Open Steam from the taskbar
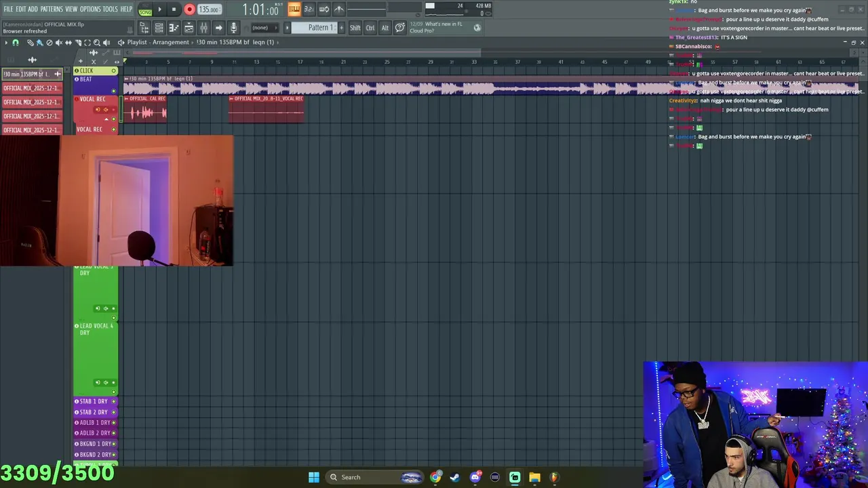Screen dimensions: 868x488 tap(454, 477)
